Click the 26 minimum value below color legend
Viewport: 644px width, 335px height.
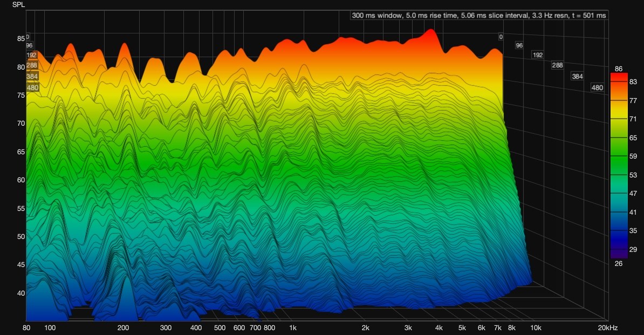click(619, 264)
